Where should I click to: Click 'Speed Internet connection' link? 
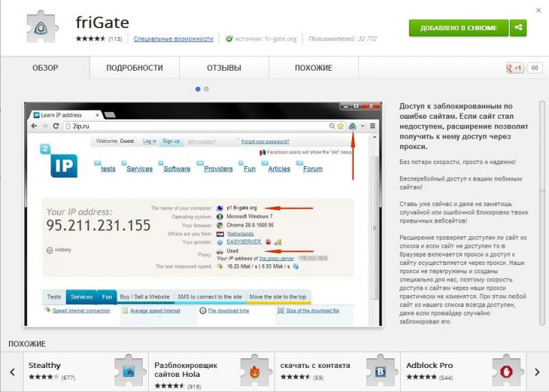click(x=81, y=311)
